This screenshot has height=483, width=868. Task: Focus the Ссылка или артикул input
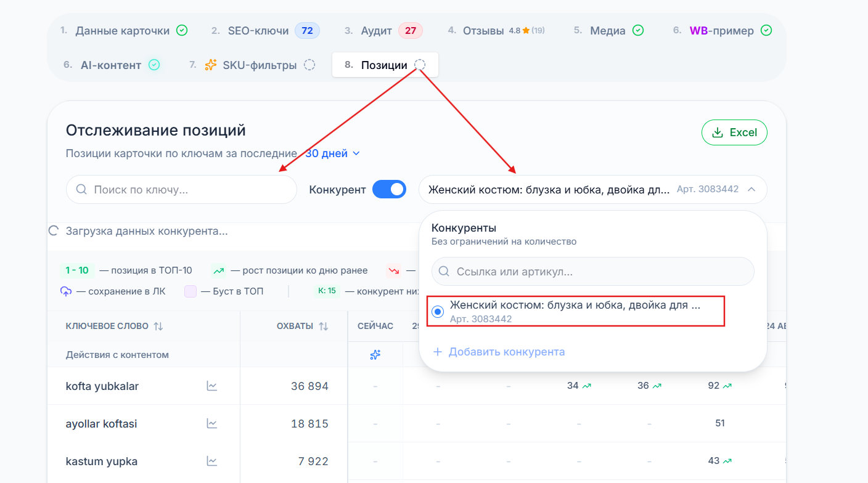click(593, 272)
